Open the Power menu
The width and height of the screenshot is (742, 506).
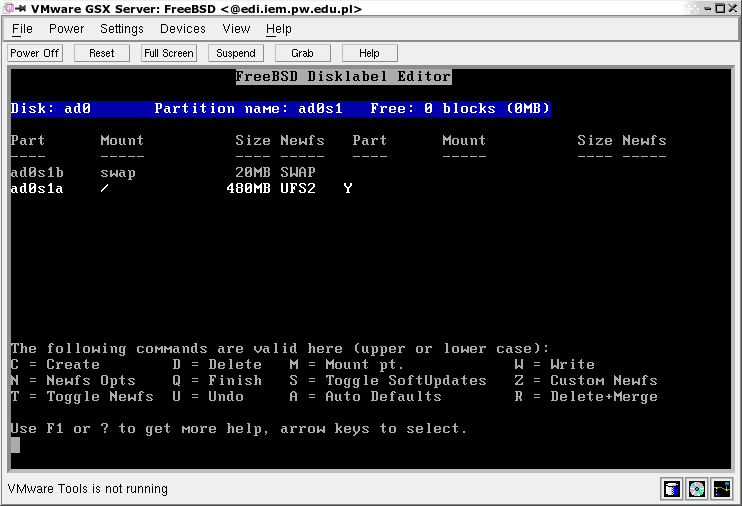[66, 29]
